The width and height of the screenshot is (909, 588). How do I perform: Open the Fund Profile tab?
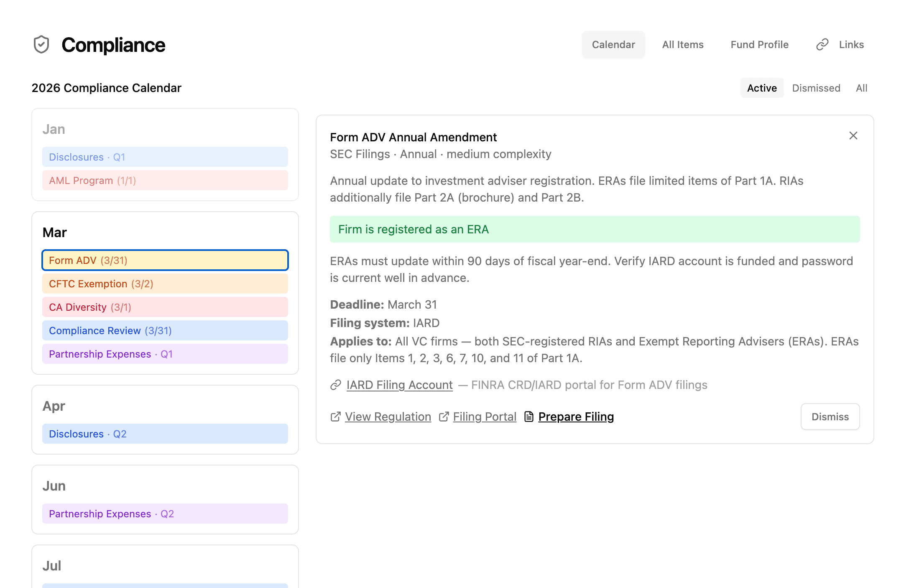[x=759, y=45]
